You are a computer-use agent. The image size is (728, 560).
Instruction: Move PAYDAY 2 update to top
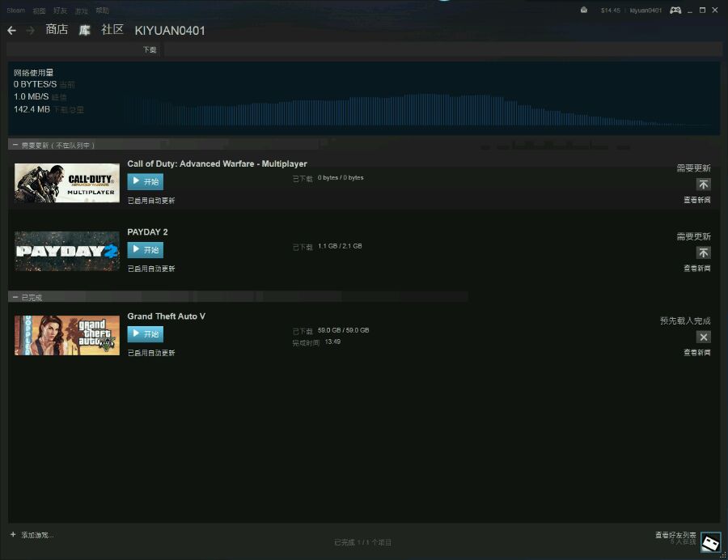pyautogui.click(x=704, y=252)
